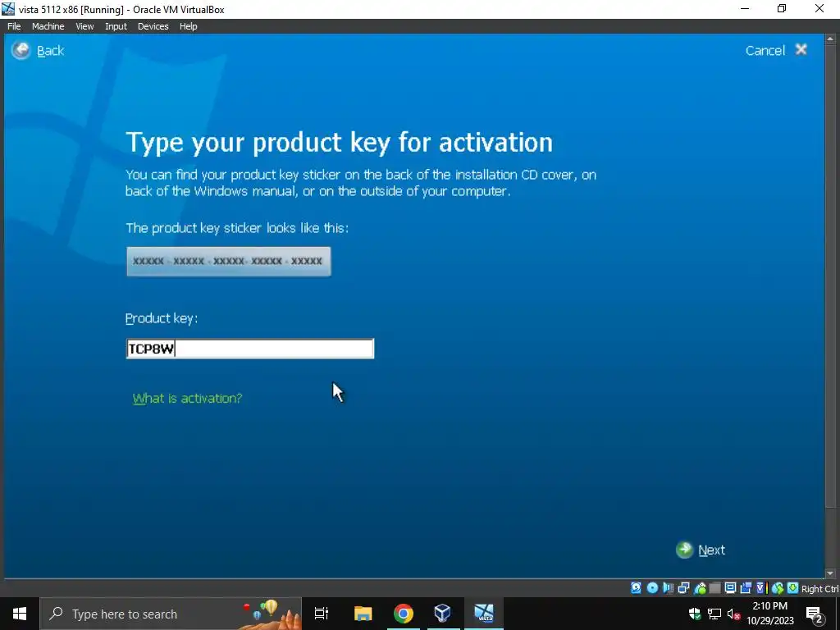Click the Right Ctrl host key label
Image resolution: width=840 pixels, height=630 pixels.
[819, 589]
